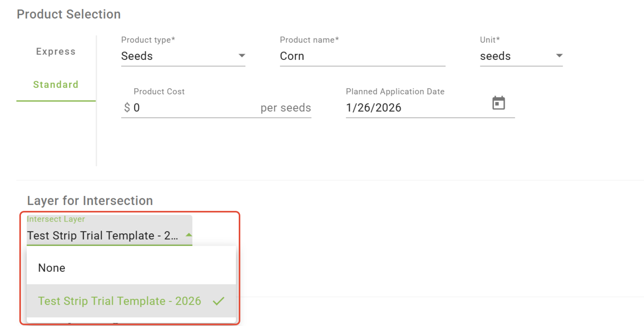644x326 pixels.
Task: Click the Layer for Intersection heading
Action: (x=90, y=201)
